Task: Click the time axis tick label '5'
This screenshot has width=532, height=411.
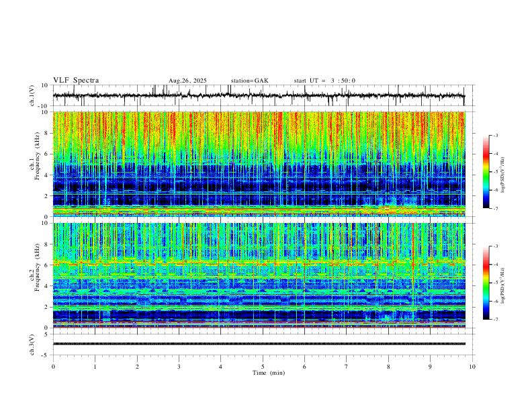Action: pyautogui.click(x=263, y=367)
